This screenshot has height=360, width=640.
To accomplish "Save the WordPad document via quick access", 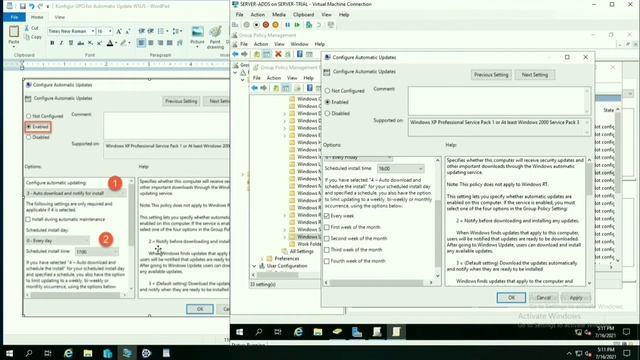I will (x=22, y=6).
